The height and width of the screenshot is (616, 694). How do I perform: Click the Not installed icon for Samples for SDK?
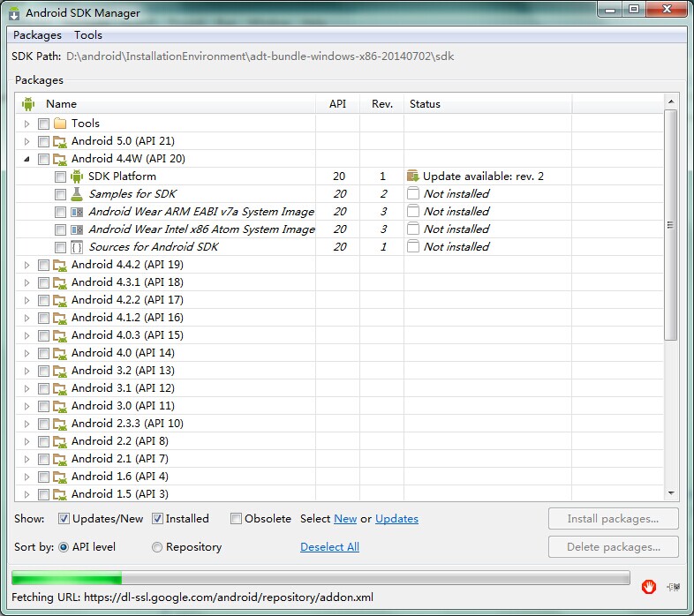coord(412,193)
